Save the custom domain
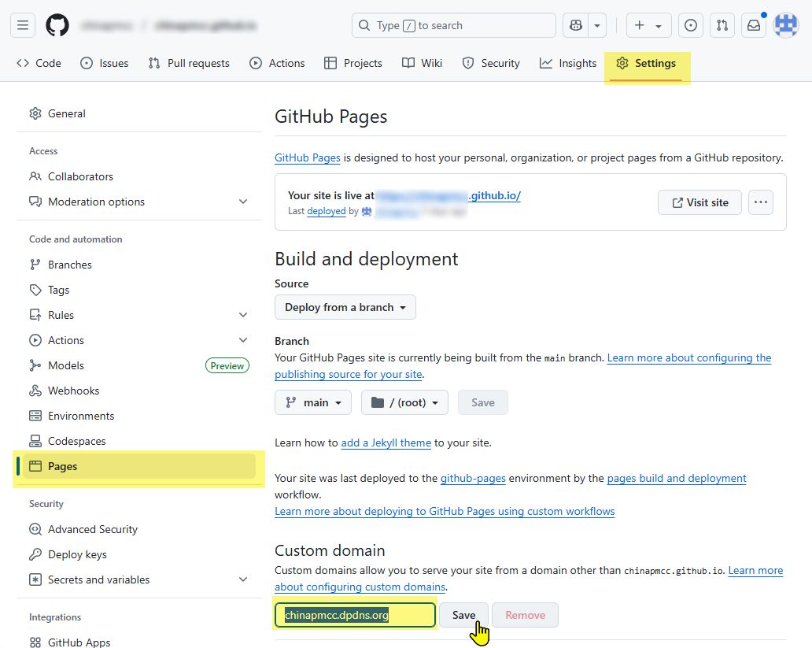The height and width of the screenshot is (648, 812). click(463, 615)
